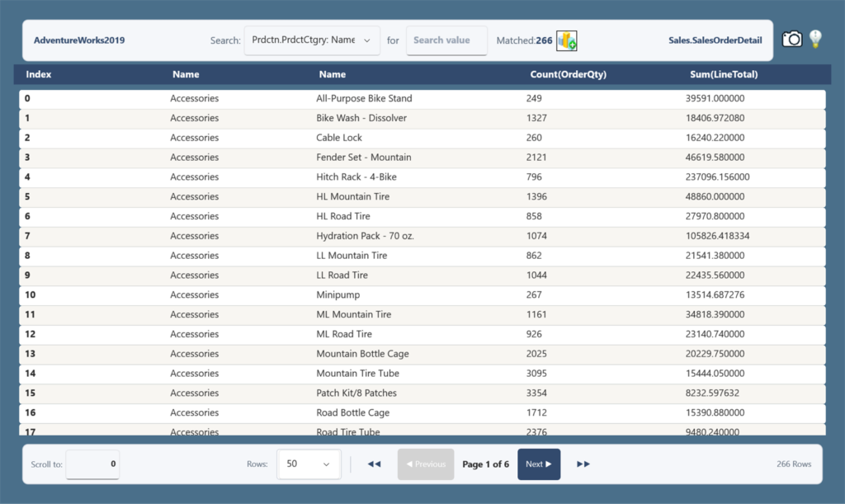Click the lightbulb hint icon

coord(815,39)
